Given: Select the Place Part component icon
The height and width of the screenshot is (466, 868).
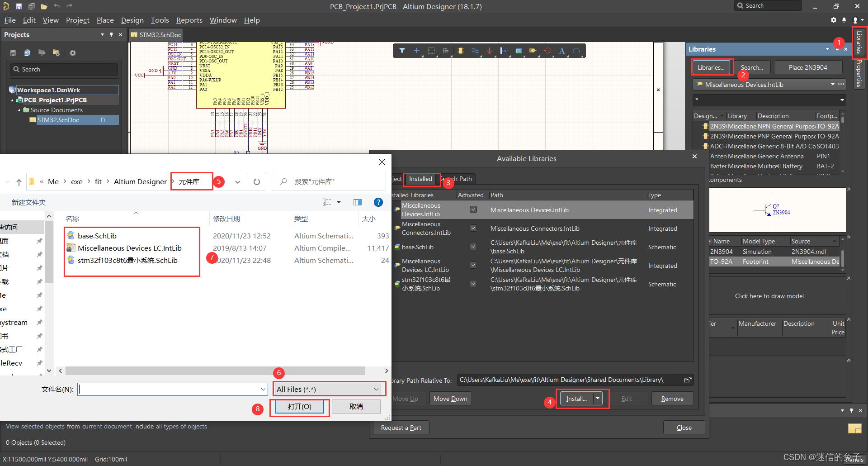Looking at the screenshot, I should [460, 51].
